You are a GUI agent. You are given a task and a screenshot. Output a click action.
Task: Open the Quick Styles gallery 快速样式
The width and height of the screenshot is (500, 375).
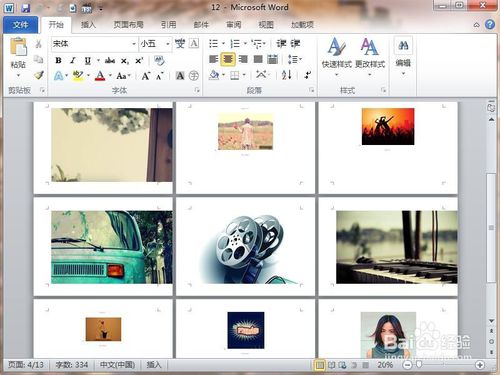337,57
